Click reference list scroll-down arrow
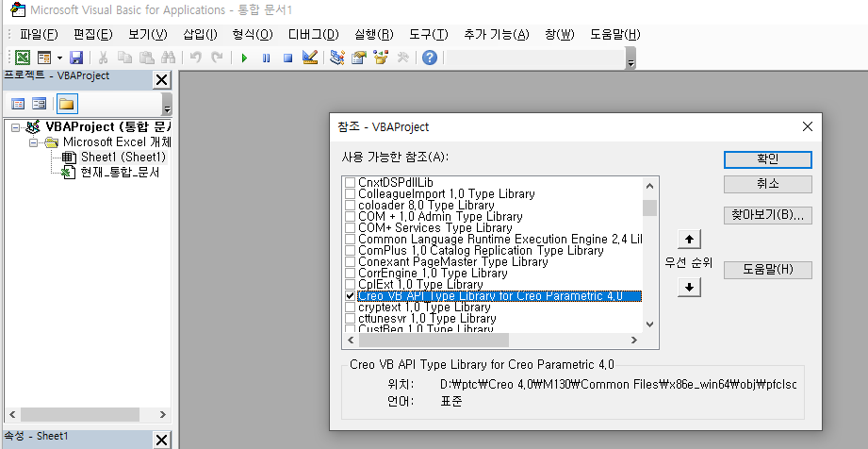Screen dimensions: 868x449 tap(650, 324)
